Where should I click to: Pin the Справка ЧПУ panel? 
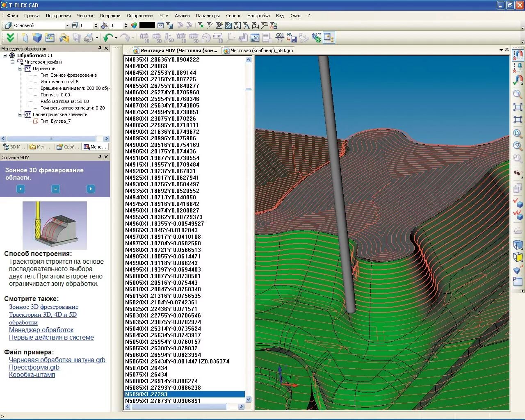(x=100, y=157)
